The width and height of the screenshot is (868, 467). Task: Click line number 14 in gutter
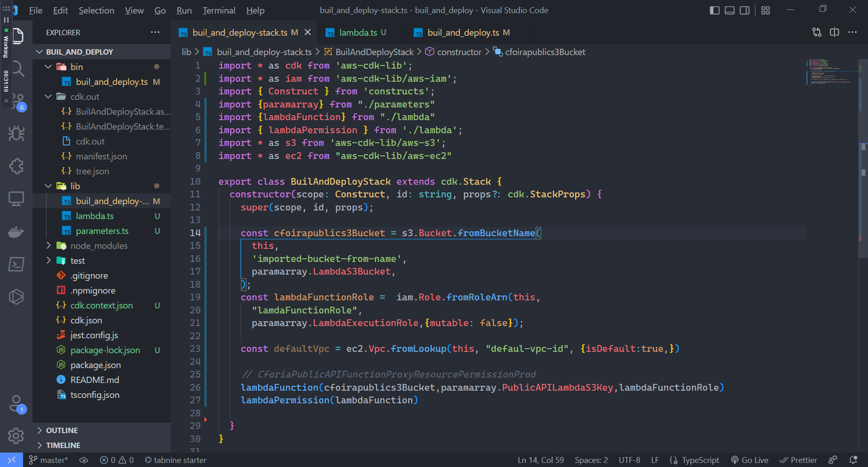coord(195,233)
